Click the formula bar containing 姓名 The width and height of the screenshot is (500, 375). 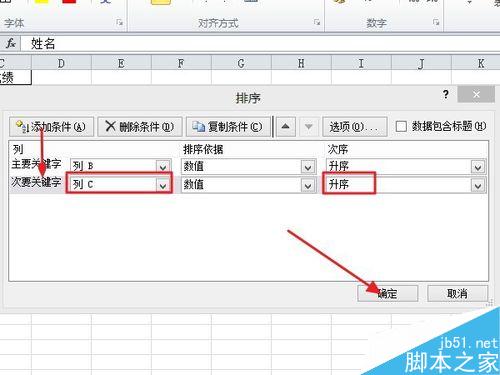pos(260,44)
